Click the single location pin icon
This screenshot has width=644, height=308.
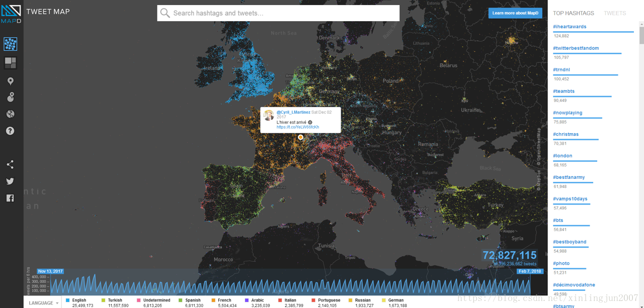pyautogui.click(x=11, y=81)
